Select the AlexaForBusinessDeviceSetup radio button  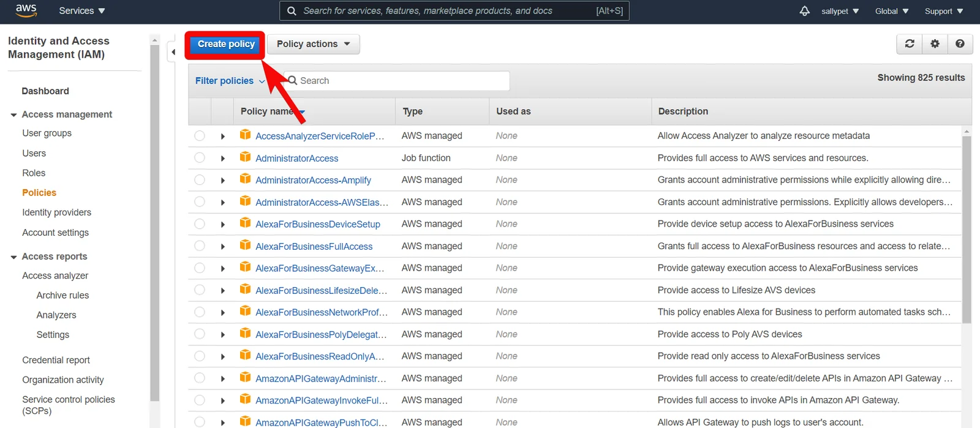200,223
